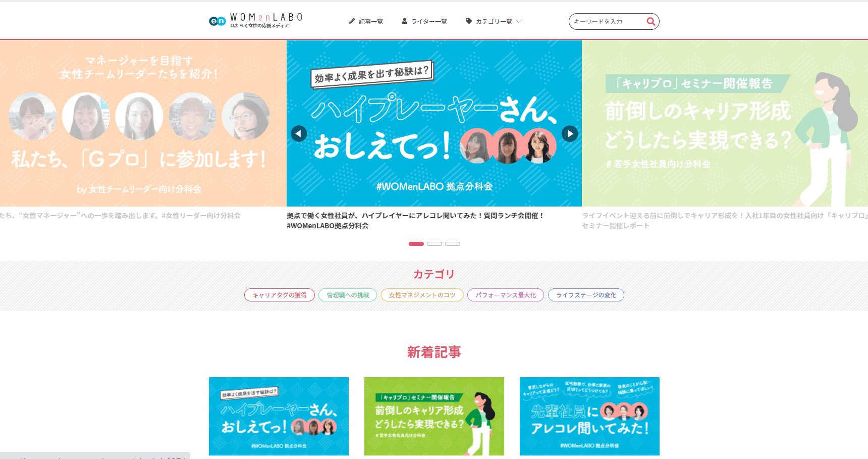Choose the 女性マネジメントのコツ category tag
Screen dimensions: 868x459
pos(422,295)
